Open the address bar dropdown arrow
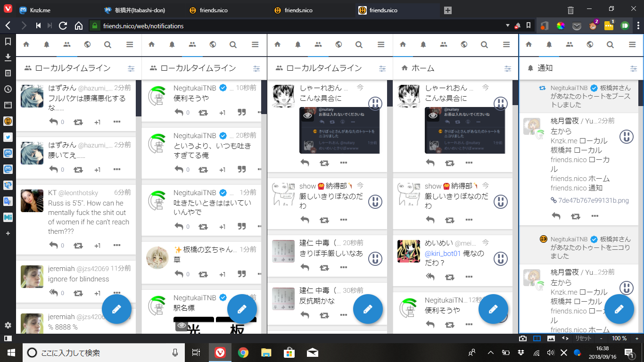This screenshot has height=362, width=644. (x=508, y=26)
